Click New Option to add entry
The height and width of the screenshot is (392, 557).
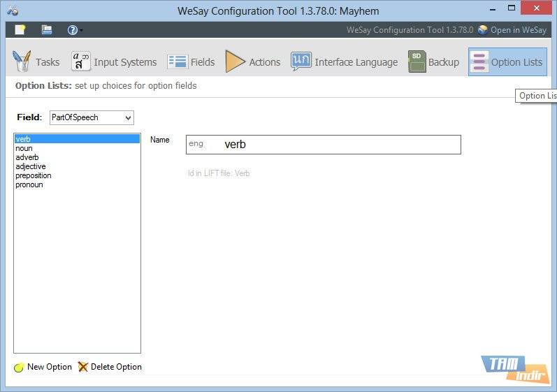pyautogui.click(x=43, y=367)
